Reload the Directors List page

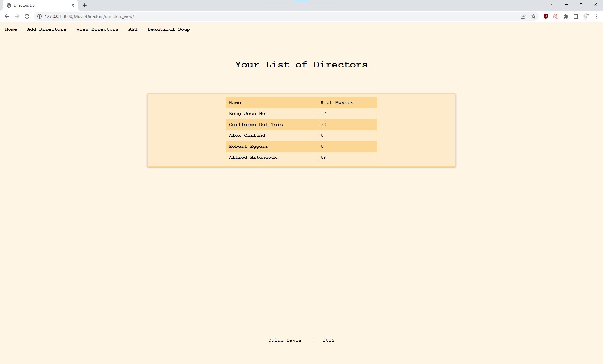[x=27, y=16]
